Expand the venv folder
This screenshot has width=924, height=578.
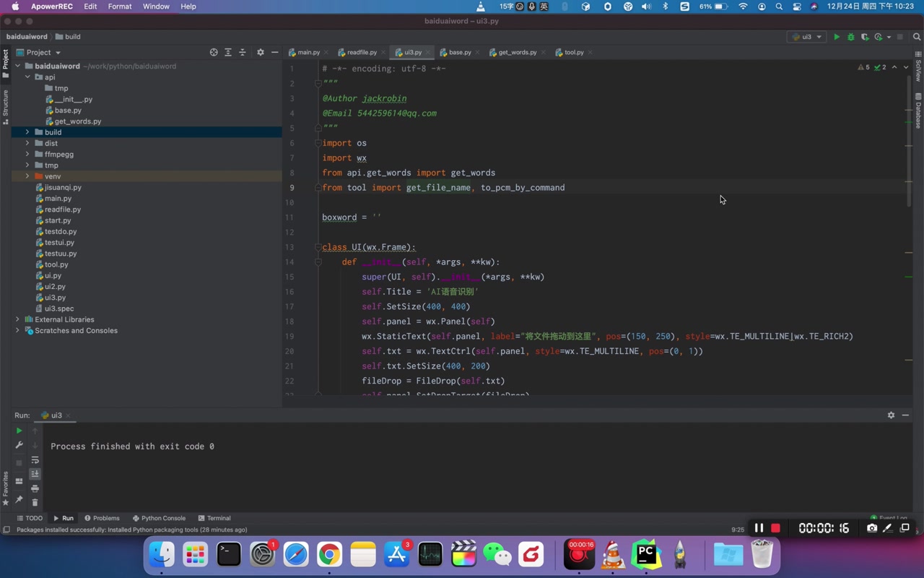[x=27, y=176]
